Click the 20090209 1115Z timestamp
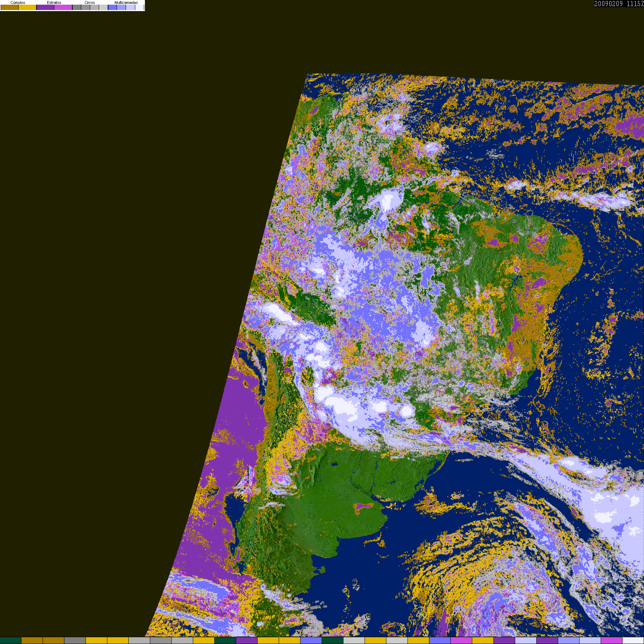 coord(619,4)
